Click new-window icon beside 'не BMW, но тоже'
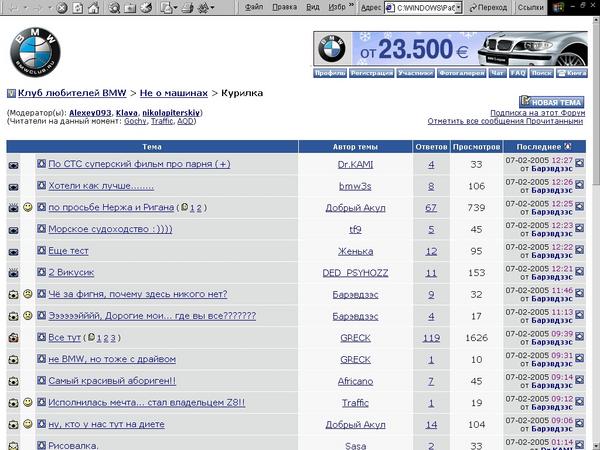600x450 pixels. click(x=41, y=359)
